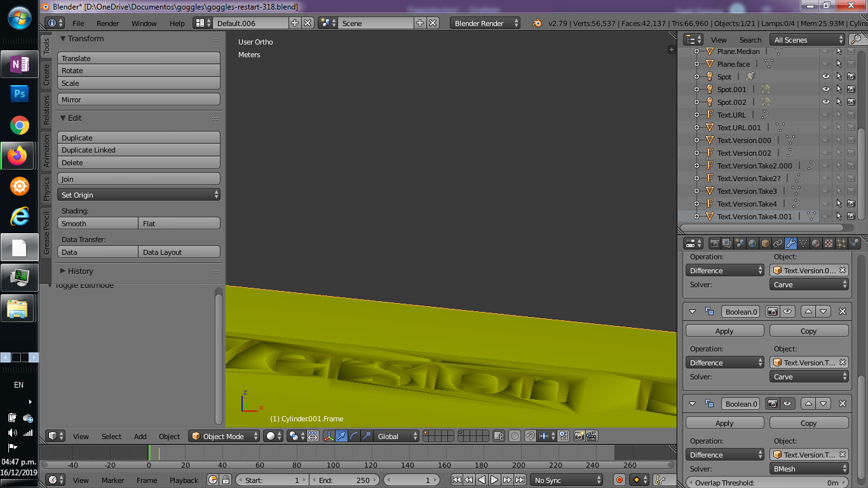Image resolution: width=868 pixels, height=488 pixels.
Task: Click the OpenGL render animation clapper icon
Action: pos(592,437)
